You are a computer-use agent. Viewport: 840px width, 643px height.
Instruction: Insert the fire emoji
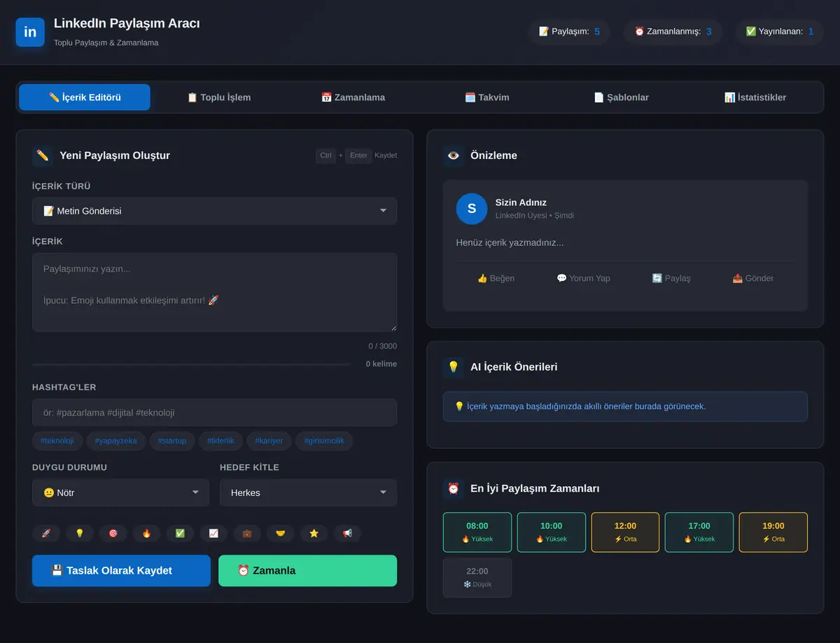[x=146, y=533]
